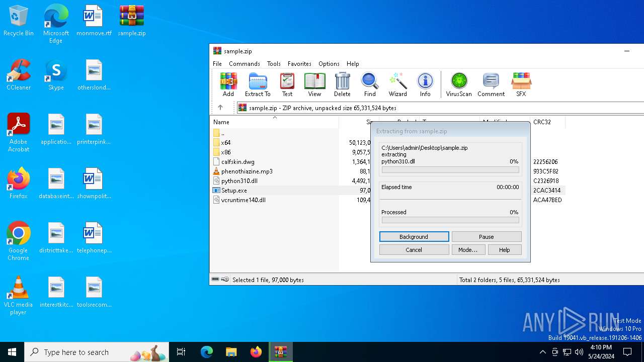
Task: Open telephonep... desktop document
Action: pos(94,238)
